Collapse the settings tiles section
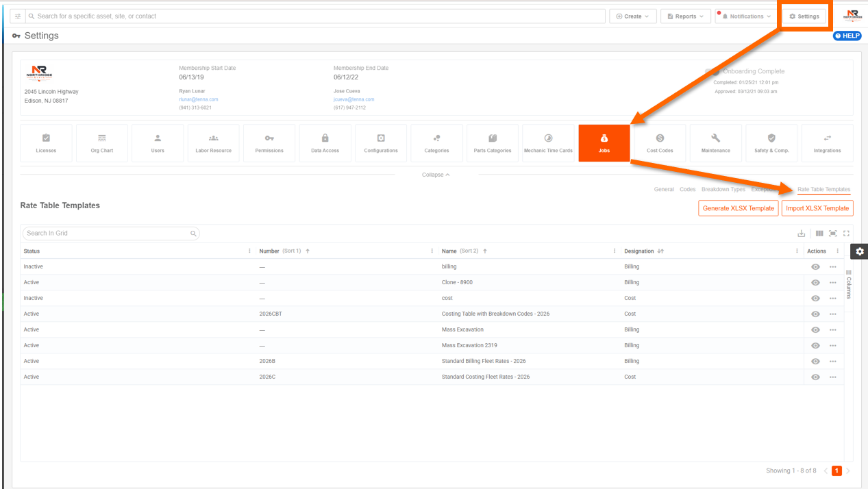The height and width of the screenshot is (489, 868). pyautogui.click(x=436, y=175)
